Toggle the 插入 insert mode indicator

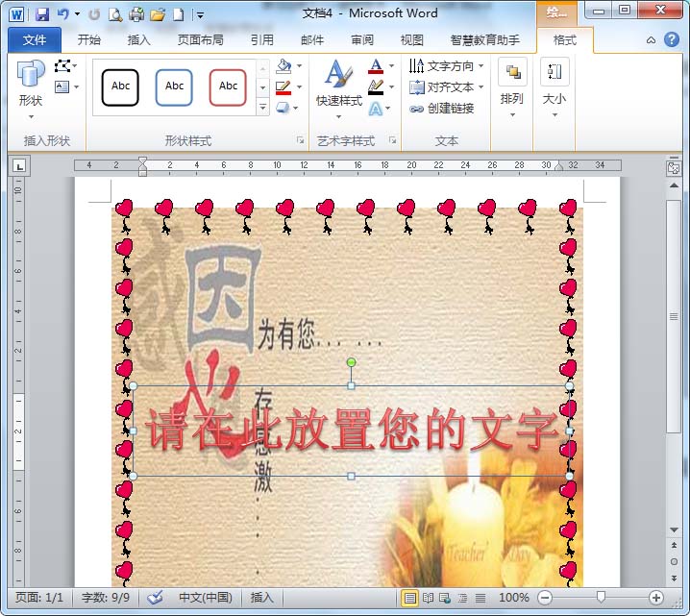(261, 598)
